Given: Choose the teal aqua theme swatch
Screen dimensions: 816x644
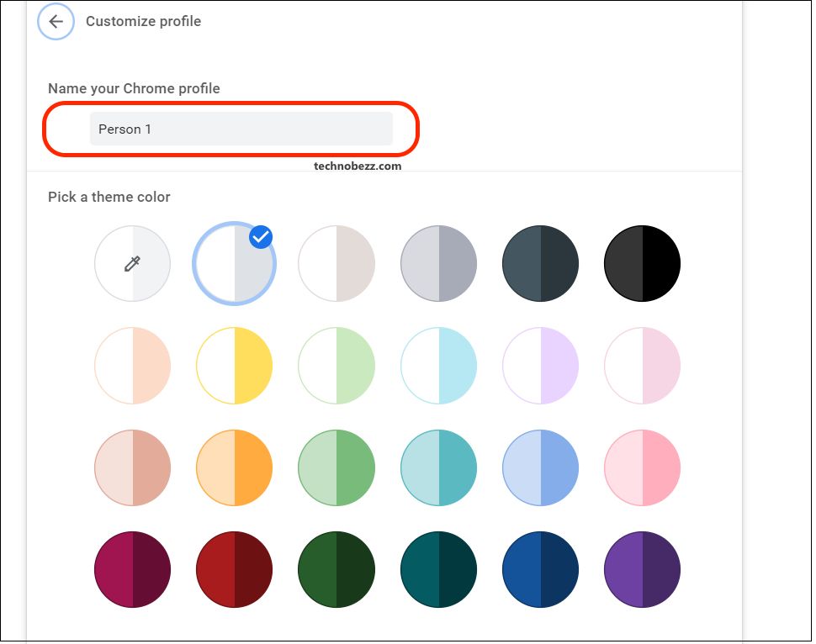Looking at the screenshot, I should coord(438,467).
